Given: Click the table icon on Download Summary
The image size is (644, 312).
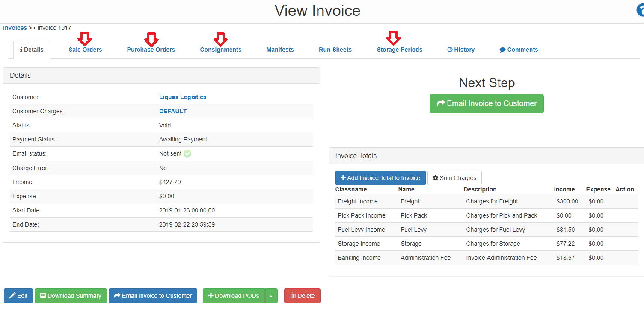Looking at the screenshot, I should pos(43,296).
